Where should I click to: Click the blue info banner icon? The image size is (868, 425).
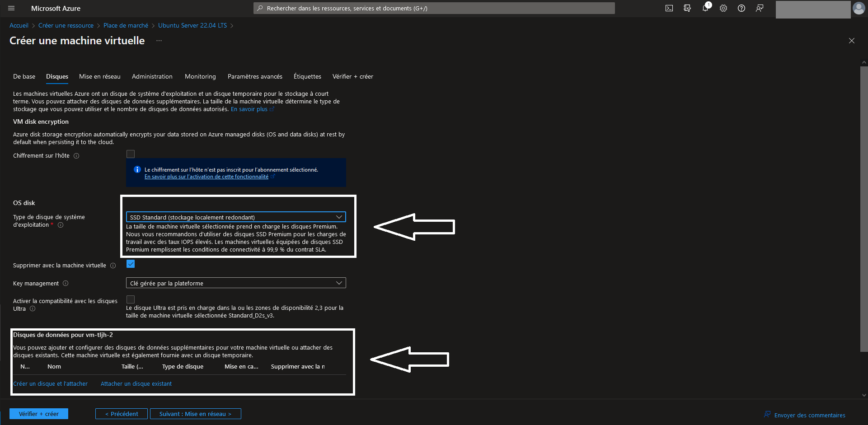[x=137, y=170]
